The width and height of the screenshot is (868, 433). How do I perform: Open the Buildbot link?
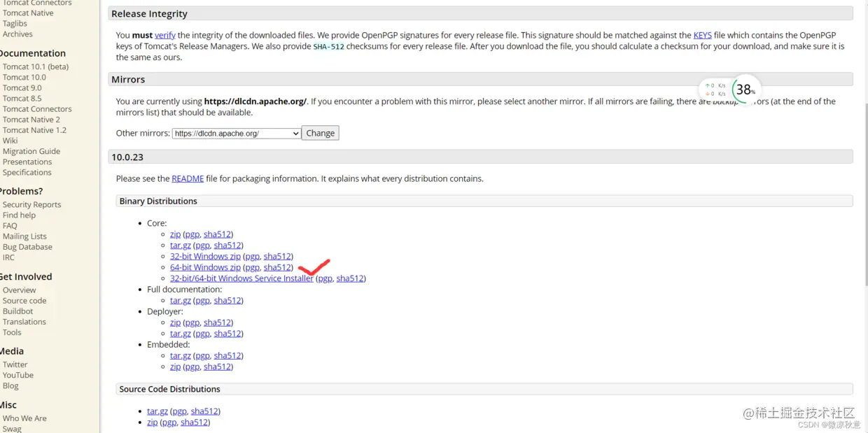tap(18, 311)
